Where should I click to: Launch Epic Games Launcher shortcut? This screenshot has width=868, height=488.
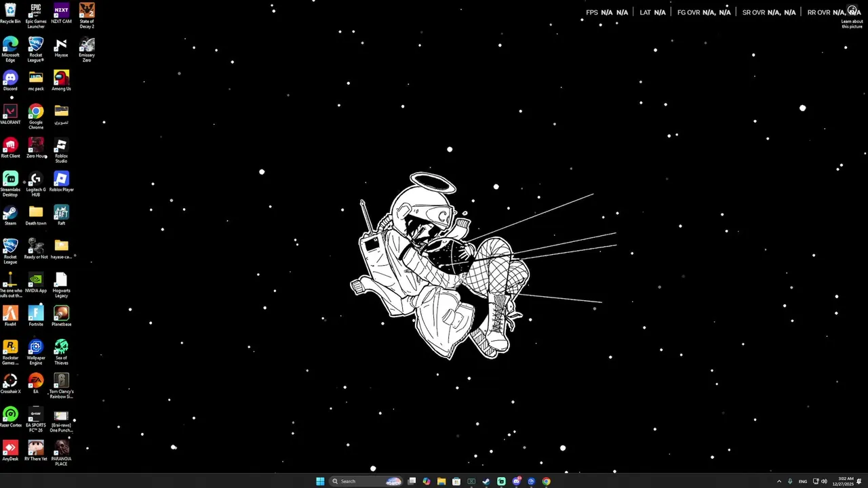click(36, 15)
